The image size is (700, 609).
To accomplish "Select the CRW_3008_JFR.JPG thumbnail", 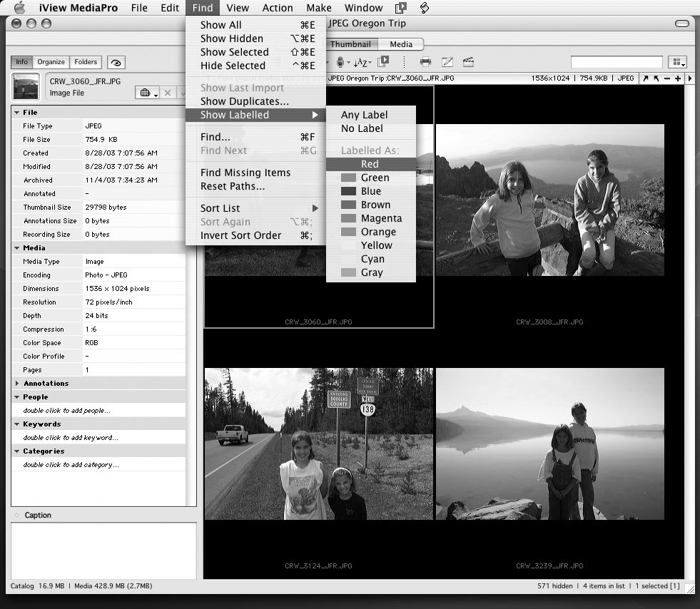I will (x=550, y=200).
